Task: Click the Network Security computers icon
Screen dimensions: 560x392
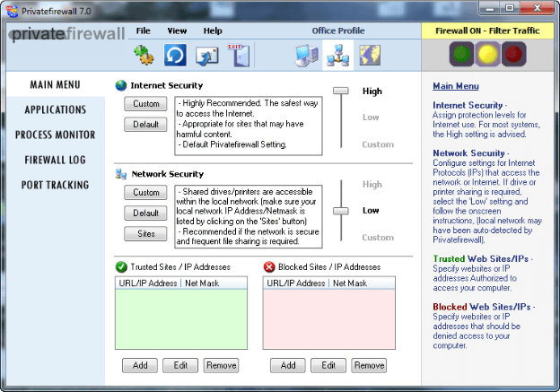Action: point(121,174)
